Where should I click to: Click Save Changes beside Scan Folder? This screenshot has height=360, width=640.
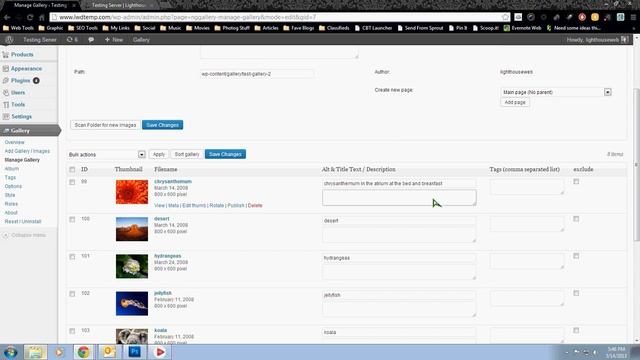162,125
